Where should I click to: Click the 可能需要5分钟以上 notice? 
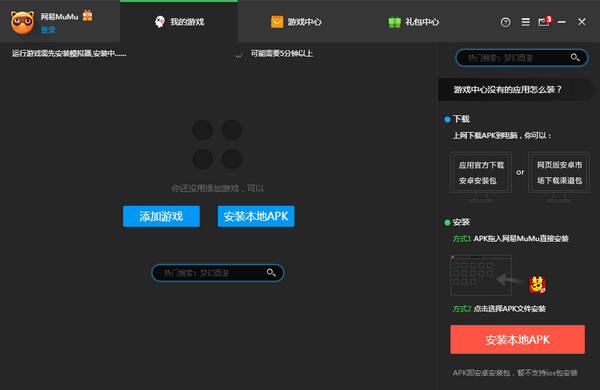click(x=282, y=54)
